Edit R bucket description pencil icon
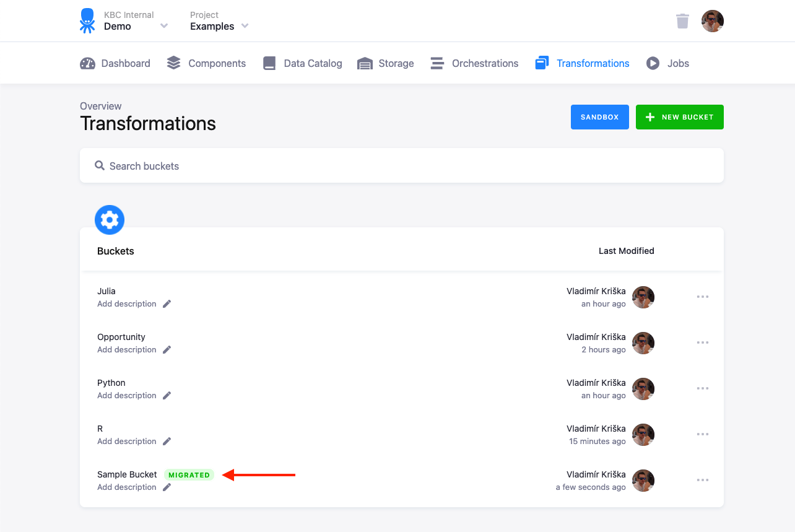This screenshot has height=532, width=795. 167,442
